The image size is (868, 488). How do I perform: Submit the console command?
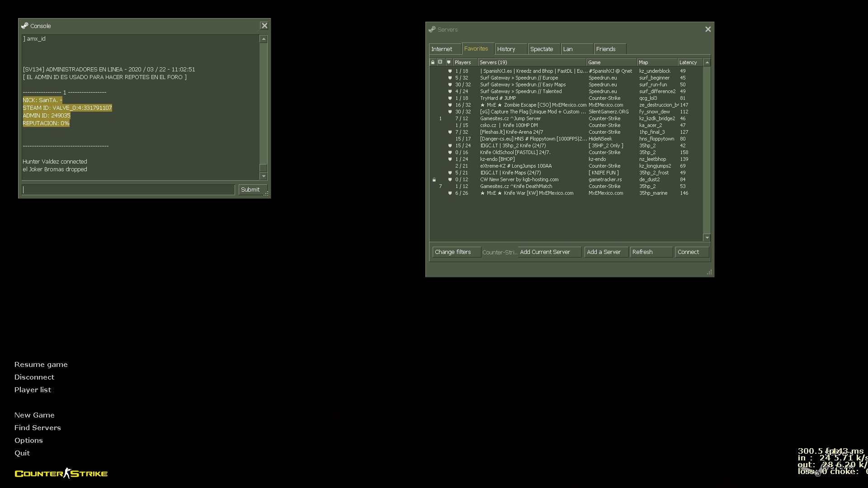coord(252,190)
